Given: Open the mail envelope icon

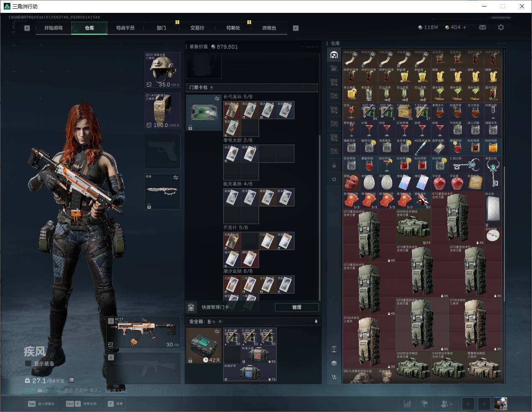Looking at the screenshot, I should point(483,27).
